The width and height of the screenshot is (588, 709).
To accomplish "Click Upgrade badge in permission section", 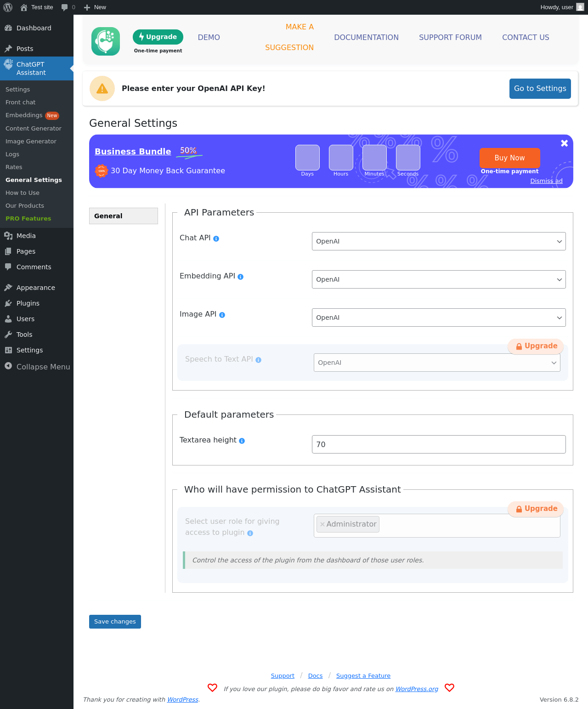I will pos(536,509).
